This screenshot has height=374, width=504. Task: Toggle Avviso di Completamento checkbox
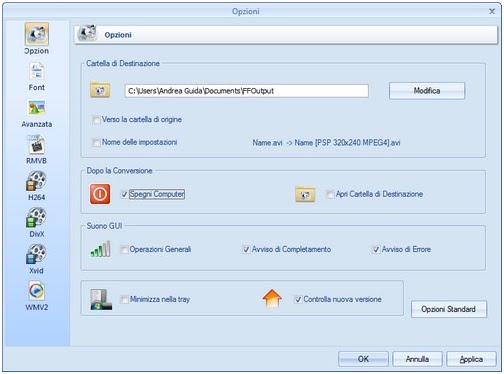click(x=246, y=249)
